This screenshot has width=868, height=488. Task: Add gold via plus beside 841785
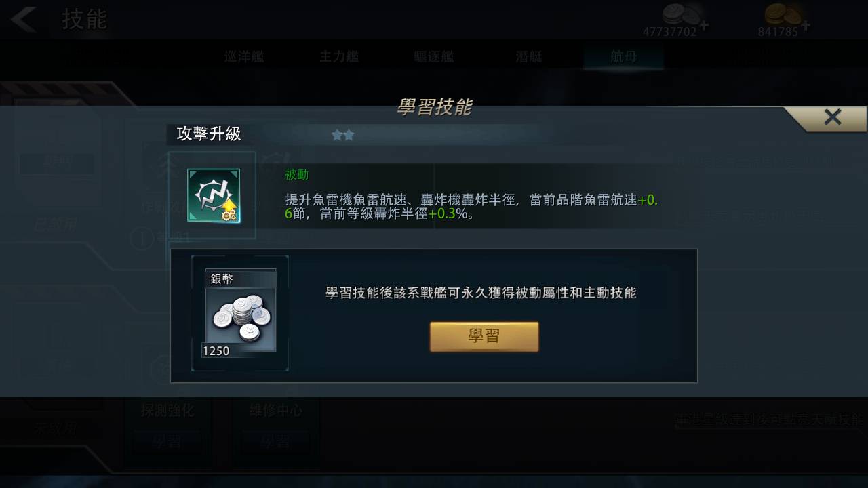[805, 26]
